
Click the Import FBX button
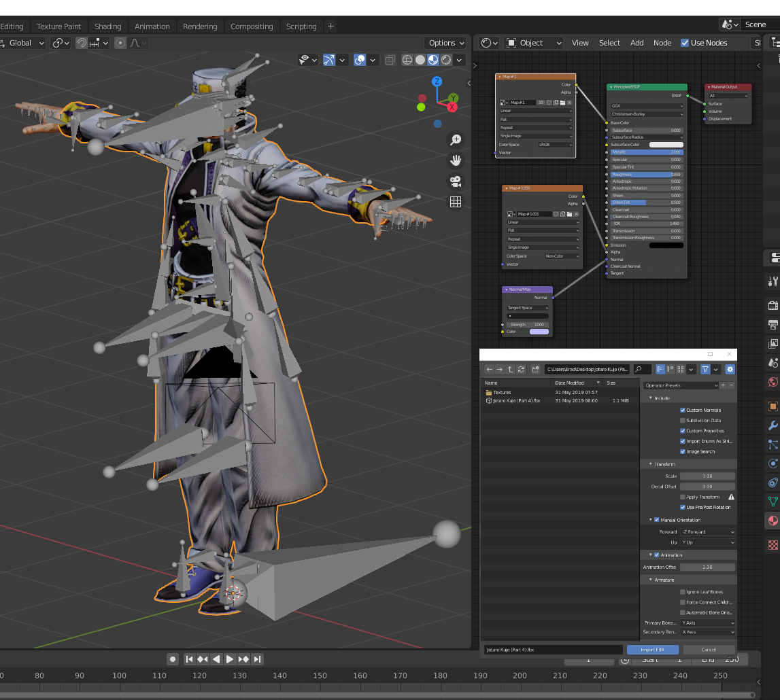point(652,650)
